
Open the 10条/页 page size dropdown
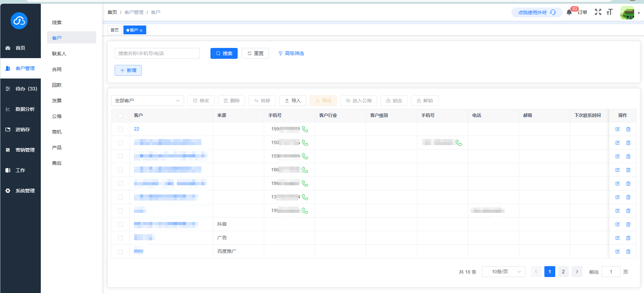(x=503, y=272)
